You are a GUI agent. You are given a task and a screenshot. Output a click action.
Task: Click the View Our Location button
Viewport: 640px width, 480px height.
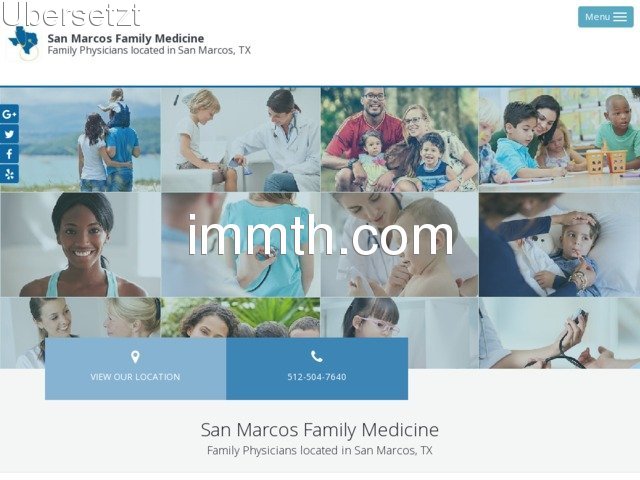click(136, 369)
